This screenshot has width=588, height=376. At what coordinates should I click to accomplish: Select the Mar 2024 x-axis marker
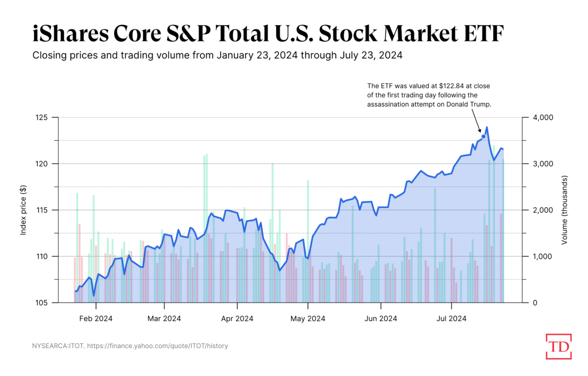164,318
